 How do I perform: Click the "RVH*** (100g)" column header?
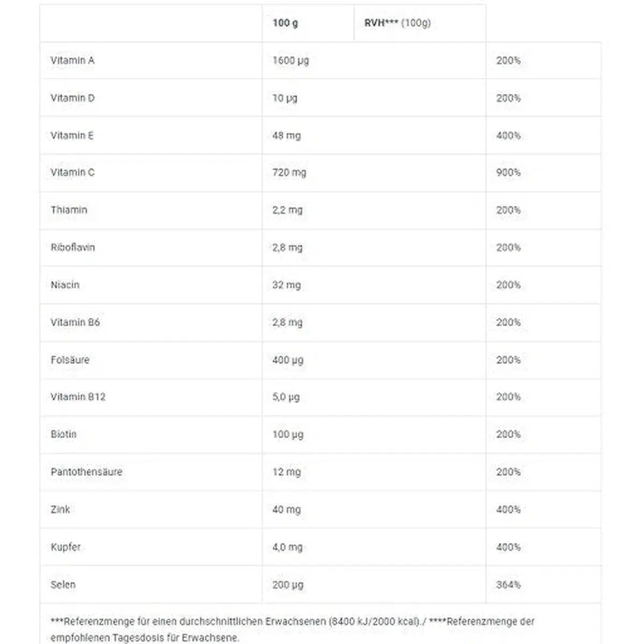click(x=397, y=23)
